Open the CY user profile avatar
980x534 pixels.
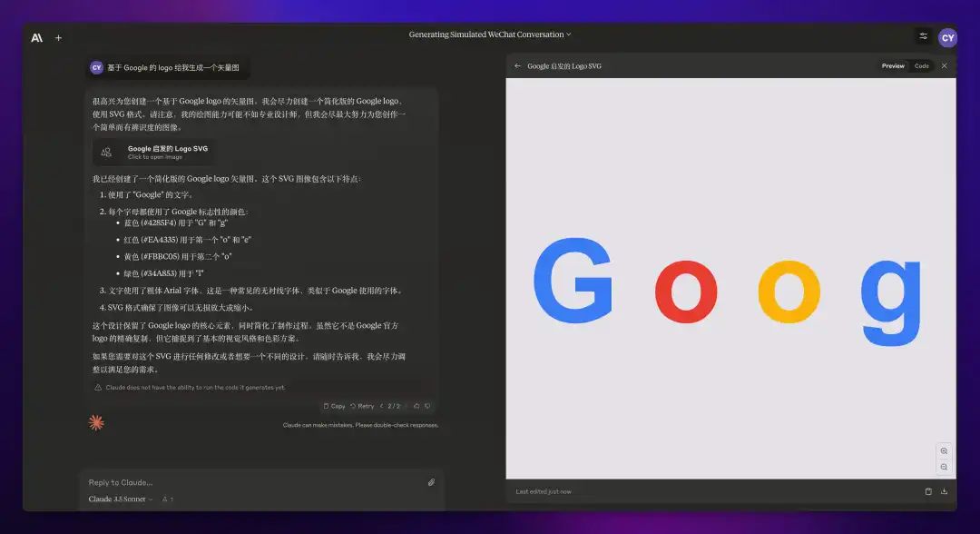947,37
